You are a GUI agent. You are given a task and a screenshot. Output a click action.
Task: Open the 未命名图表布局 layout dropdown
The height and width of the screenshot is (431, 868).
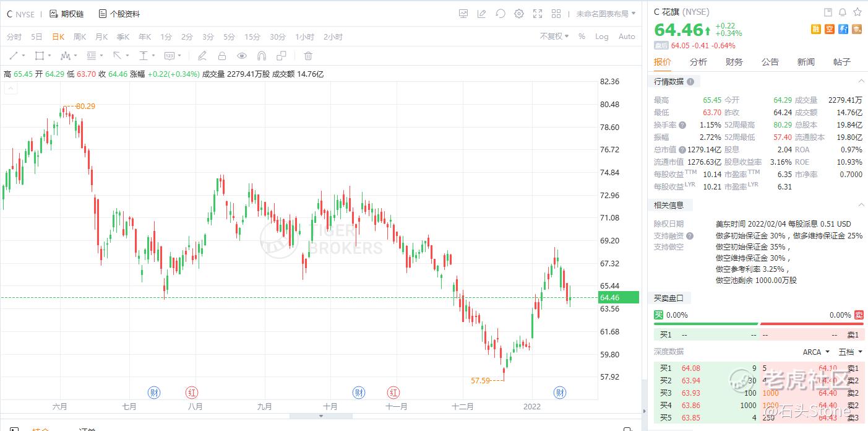606,14
